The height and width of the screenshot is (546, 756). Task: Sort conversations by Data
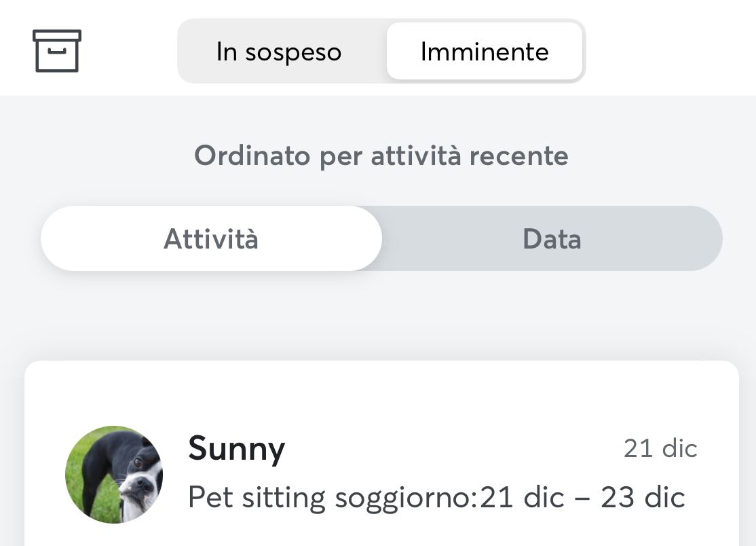coord(552,238)
